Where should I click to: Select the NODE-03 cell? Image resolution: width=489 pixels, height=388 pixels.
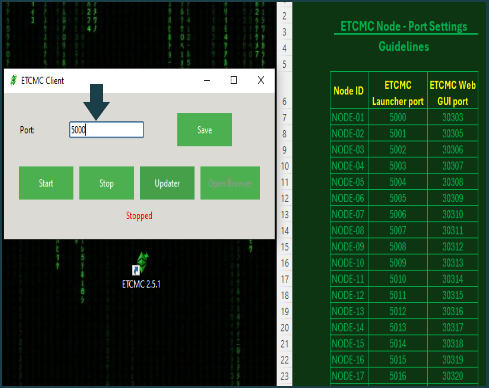(349, 150)
